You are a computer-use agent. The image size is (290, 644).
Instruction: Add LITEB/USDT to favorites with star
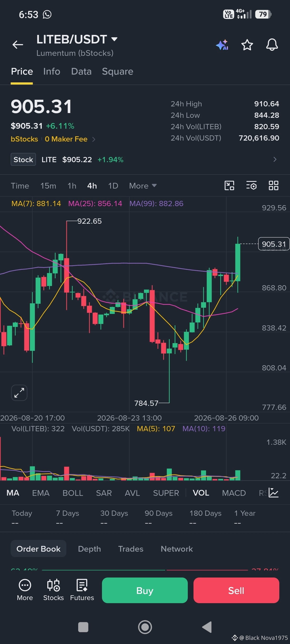coord(247,45)
